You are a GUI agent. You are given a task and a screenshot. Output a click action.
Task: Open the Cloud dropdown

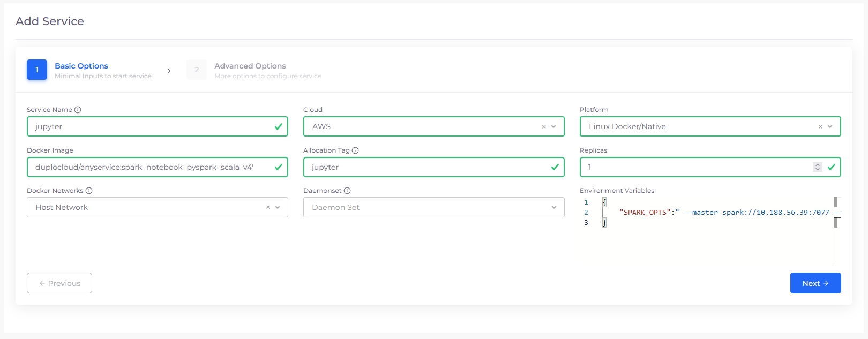click(553, 127)
